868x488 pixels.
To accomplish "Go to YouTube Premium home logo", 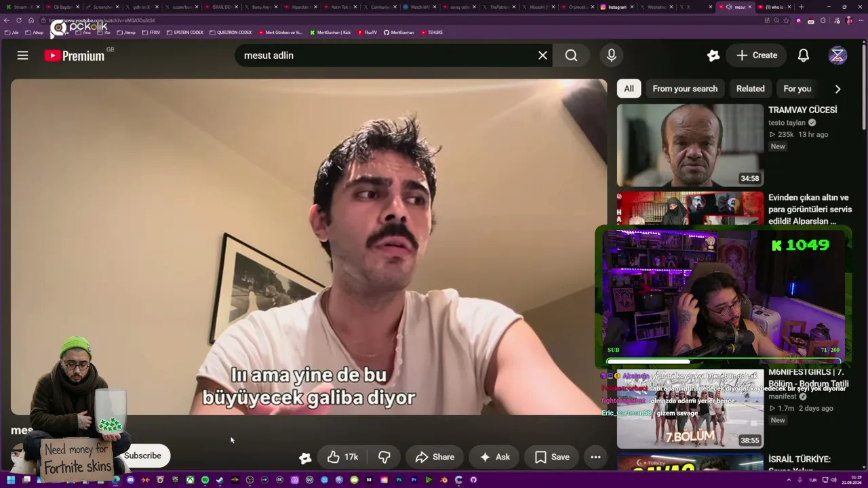I will click(75, 56).
